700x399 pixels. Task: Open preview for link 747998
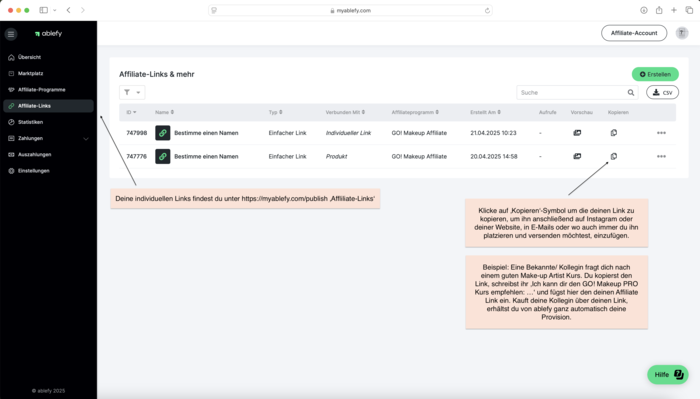[577, 133]
